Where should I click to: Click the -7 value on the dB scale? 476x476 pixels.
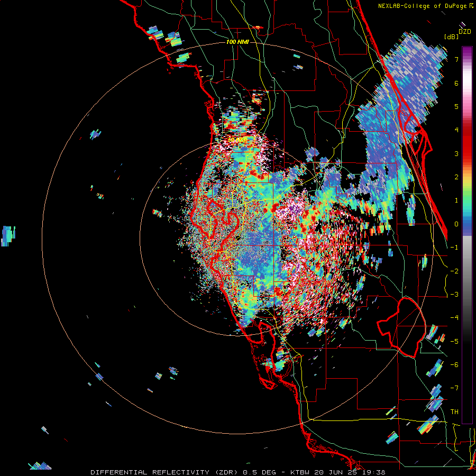(454, 388)
